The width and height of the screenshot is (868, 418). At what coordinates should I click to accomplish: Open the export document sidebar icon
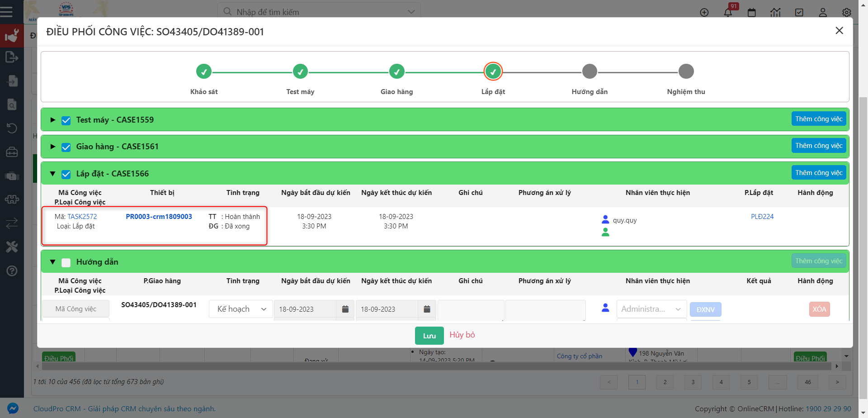pos(12,57)
